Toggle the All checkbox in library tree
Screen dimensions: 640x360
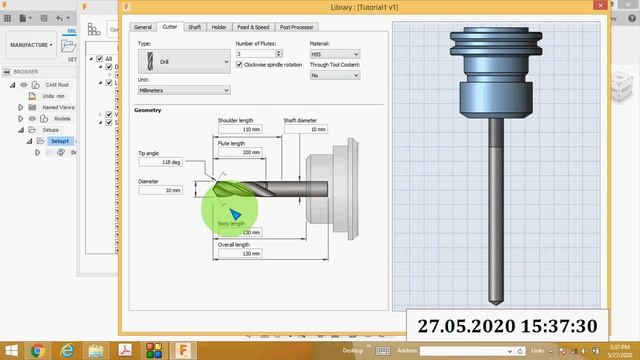[x=99, y=59]
